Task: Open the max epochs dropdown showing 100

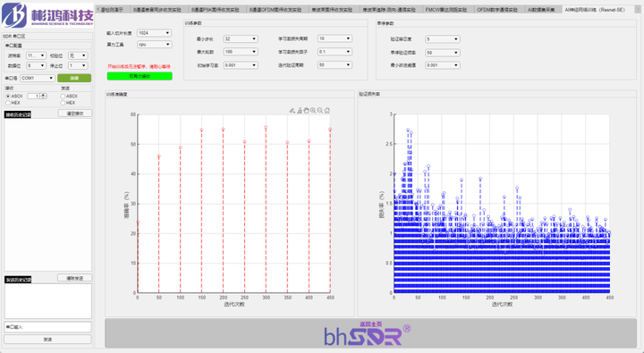Action: click(241, 52)
